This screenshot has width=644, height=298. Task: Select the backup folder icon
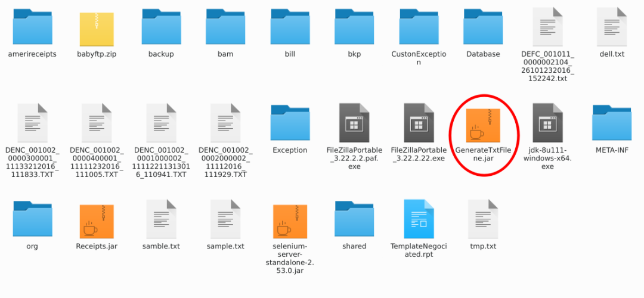[x=161, y=26]
